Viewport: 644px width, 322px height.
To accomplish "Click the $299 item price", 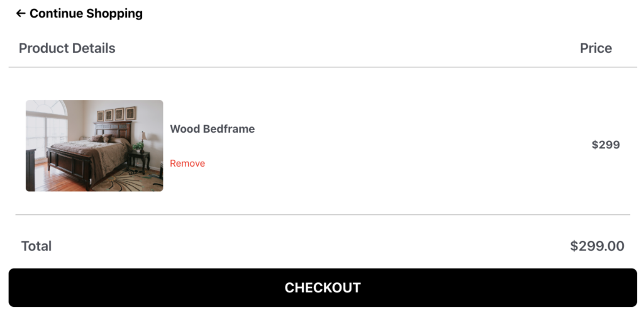I will click(x=606, y=145).
